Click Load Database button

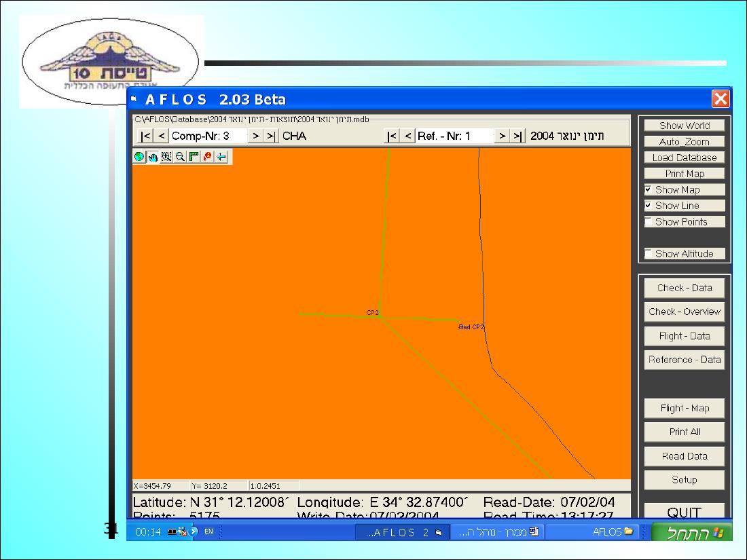click(x=685, y=157)
